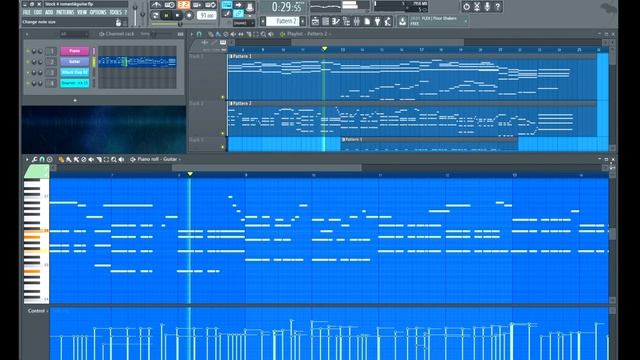Open the Pattern 2 selector dropdown
640x360 pixels.
click(x=283, y=21)
